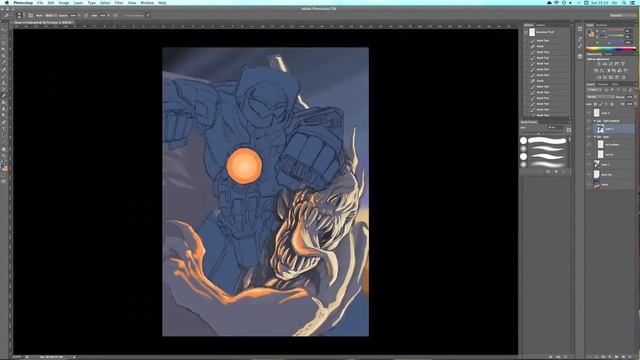Select the Hand tool
640x360 pixels.
click(4, 149)
